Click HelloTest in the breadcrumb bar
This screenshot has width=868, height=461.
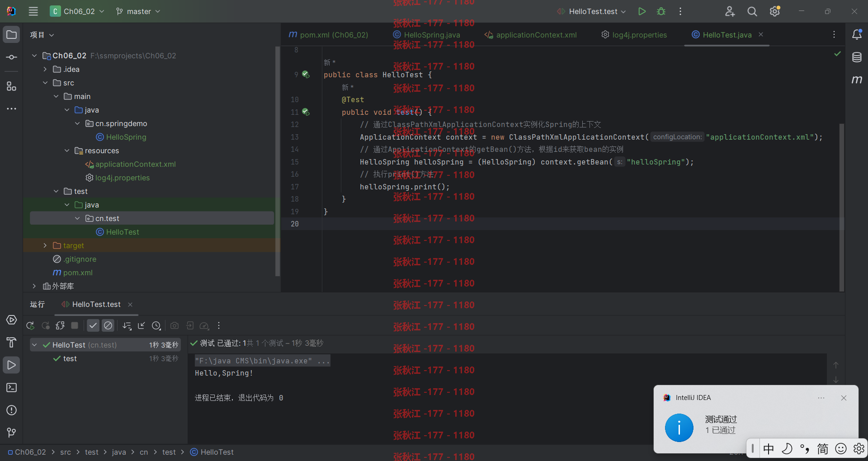[x=212, y=452]
